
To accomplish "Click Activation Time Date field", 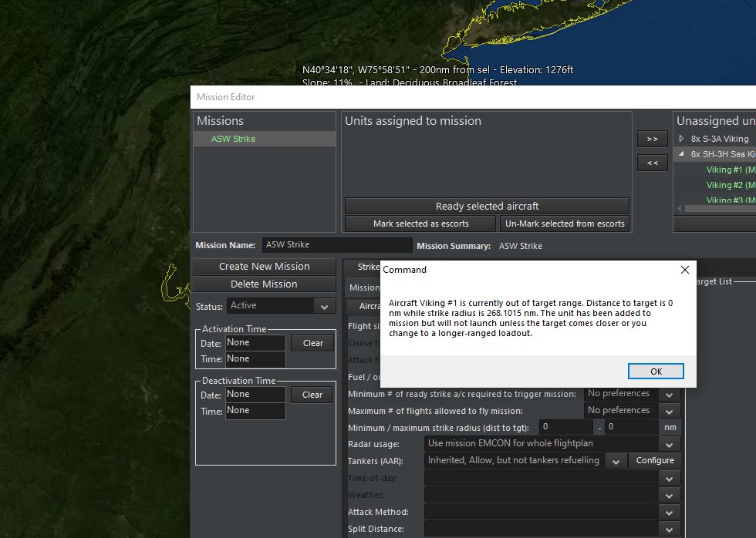I will (x=255, y=342).
